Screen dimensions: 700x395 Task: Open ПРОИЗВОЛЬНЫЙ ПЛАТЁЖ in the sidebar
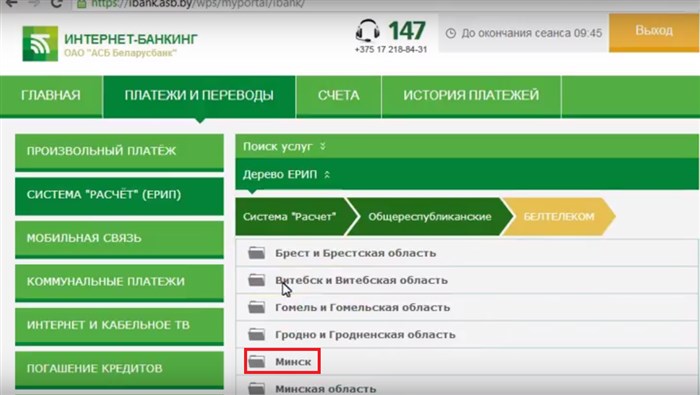click(119, 152)
